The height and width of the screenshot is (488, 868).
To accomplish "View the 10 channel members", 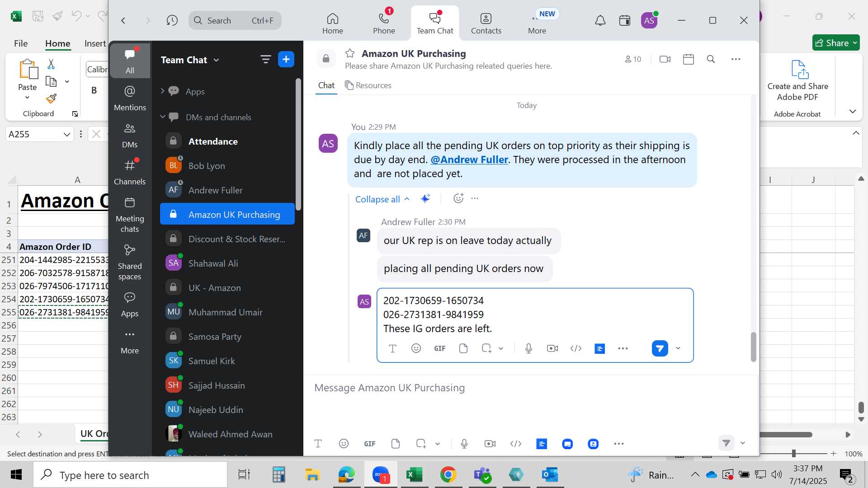I will click(x=633, y=59).
